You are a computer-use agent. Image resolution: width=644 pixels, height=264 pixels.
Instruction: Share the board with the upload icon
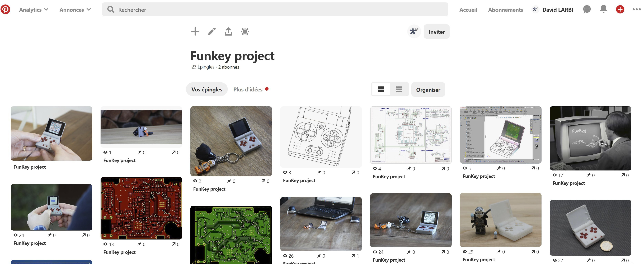click(228, 31)
